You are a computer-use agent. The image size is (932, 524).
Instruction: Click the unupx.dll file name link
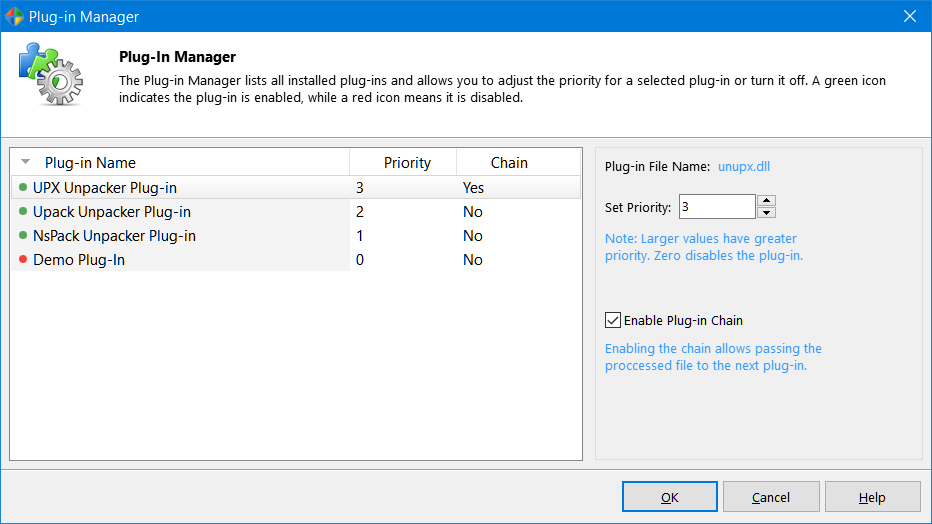coord(744,166)
